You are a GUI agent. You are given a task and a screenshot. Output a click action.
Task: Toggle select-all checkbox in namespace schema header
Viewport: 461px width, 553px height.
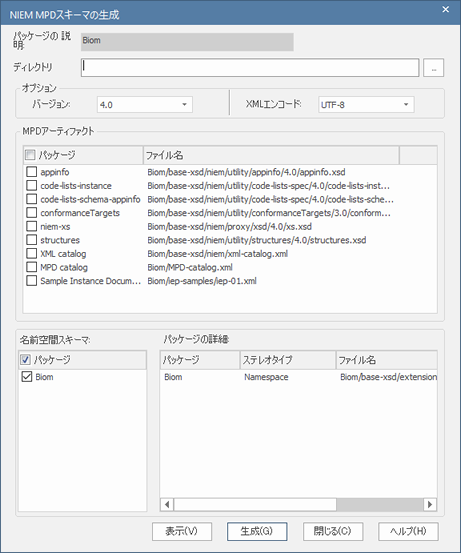click(x=25, y=360)
